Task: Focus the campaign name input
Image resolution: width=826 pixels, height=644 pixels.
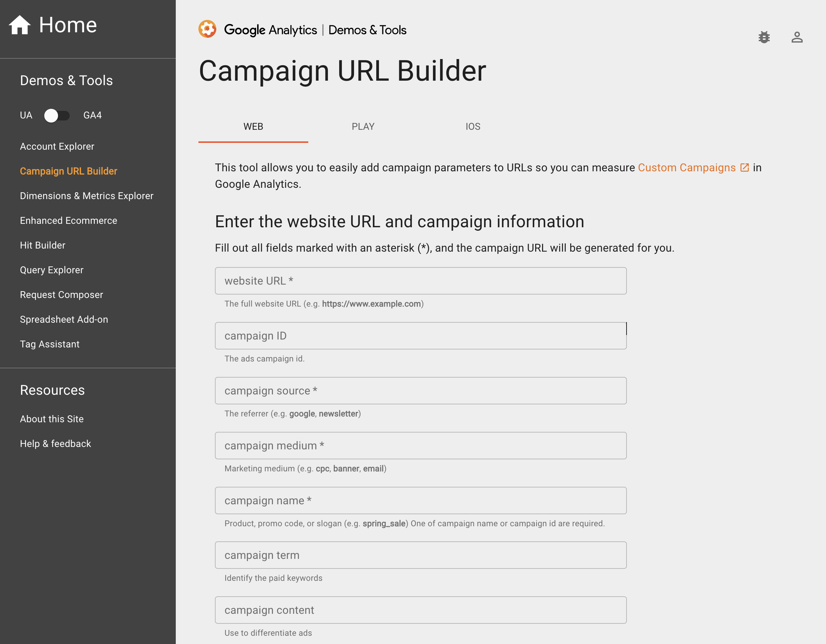Action: [421, 500]
